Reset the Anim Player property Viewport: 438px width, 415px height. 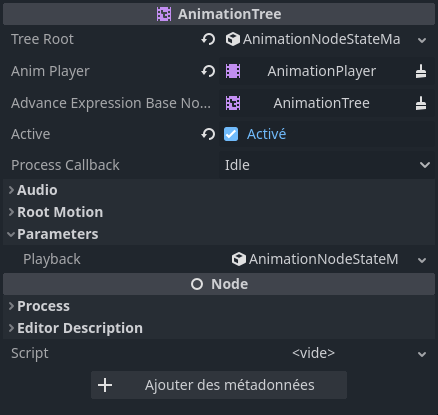click(x=208, y=71)
